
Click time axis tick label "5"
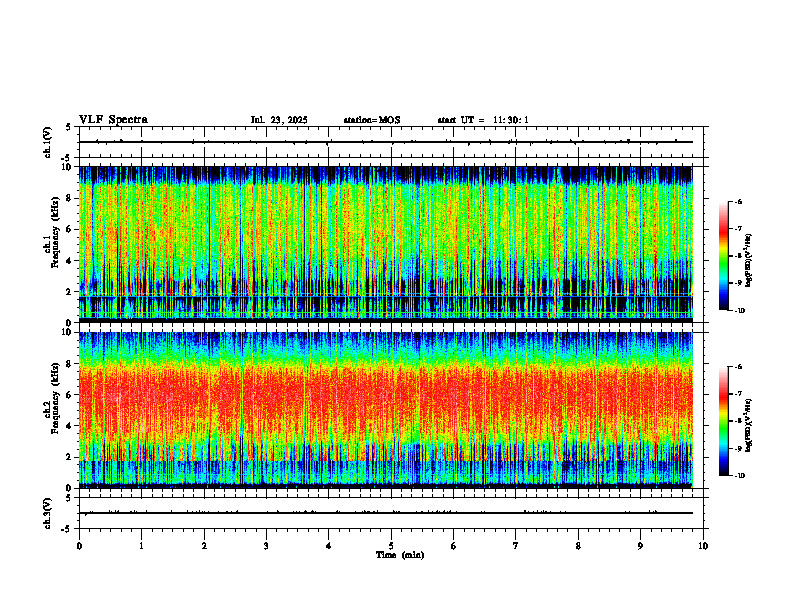click(391, 546)
